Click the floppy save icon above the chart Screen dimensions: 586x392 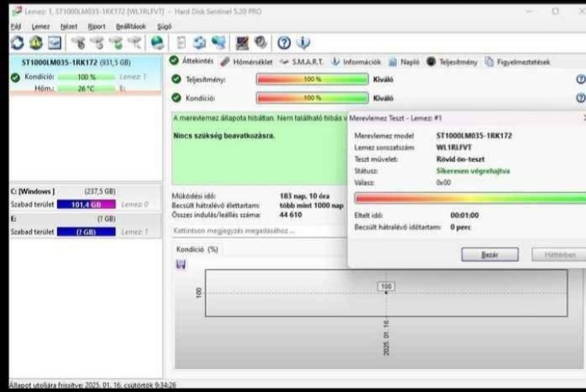pyautogui.click(x=181, y=264)
